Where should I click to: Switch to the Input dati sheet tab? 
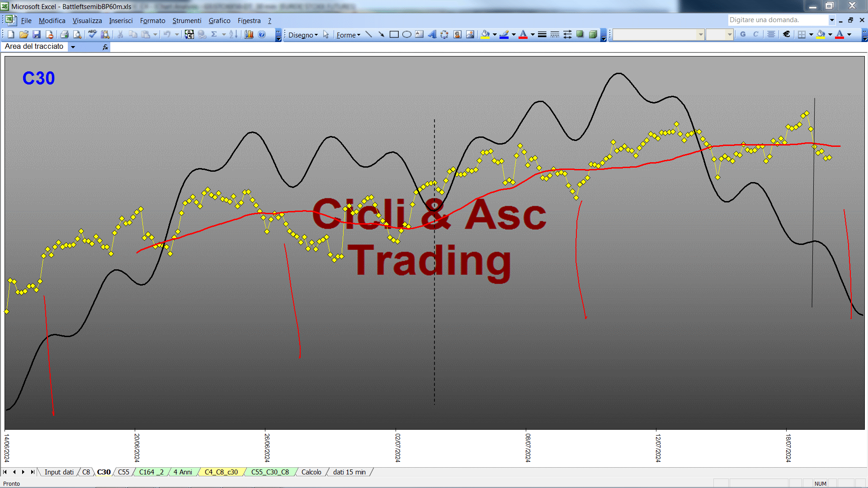point(59,472)
